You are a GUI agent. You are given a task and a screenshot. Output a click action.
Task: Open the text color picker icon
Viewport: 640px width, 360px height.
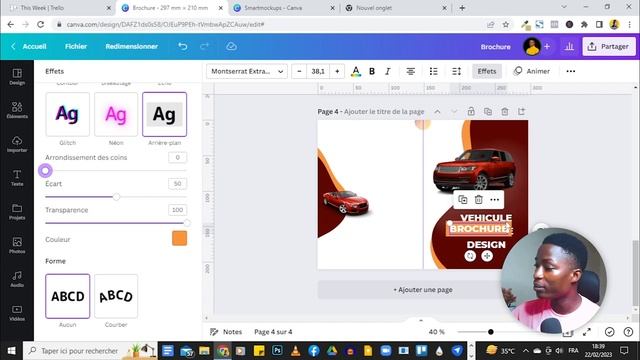coord(356,71)
